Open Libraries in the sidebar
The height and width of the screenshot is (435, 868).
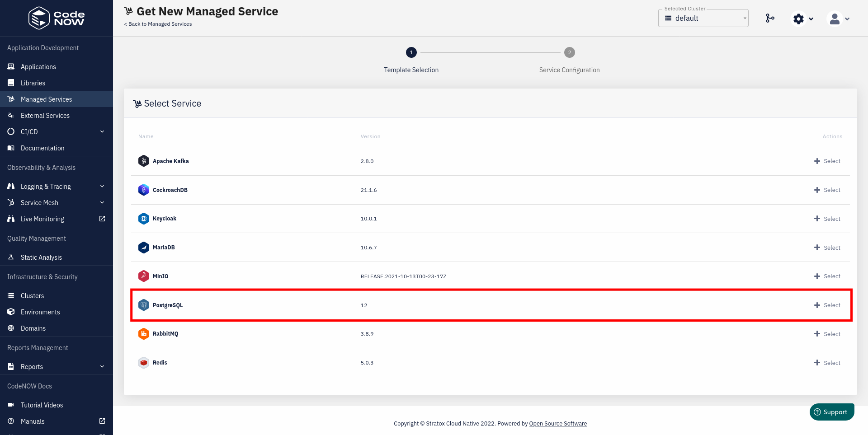[x=57, y=83]
